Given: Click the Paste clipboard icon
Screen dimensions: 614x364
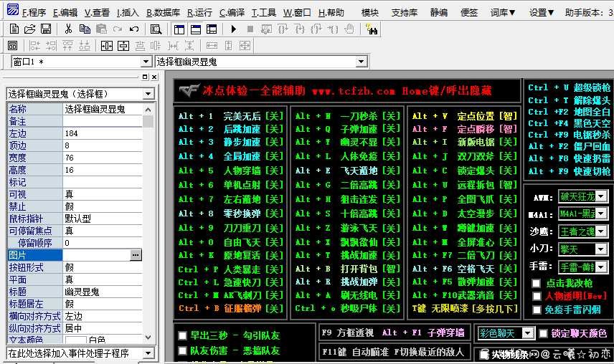Looking at the screenshot, I should coord(101,29).
